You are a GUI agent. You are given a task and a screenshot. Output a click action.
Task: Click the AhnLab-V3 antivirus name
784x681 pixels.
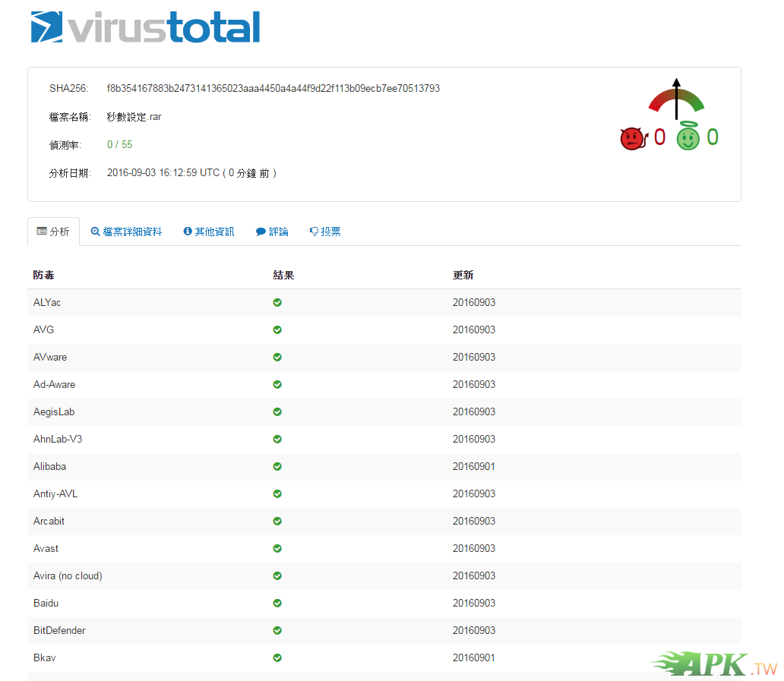pyautogui.click(x=58, y=439)
